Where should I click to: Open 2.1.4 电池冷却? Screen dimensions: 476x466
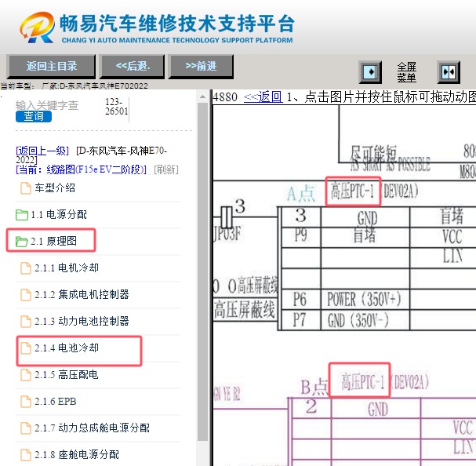click(67, 348)
